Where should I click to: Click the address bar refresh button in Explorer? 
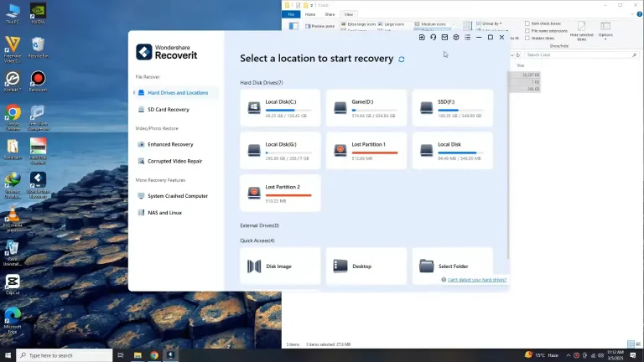coord(518,55)
